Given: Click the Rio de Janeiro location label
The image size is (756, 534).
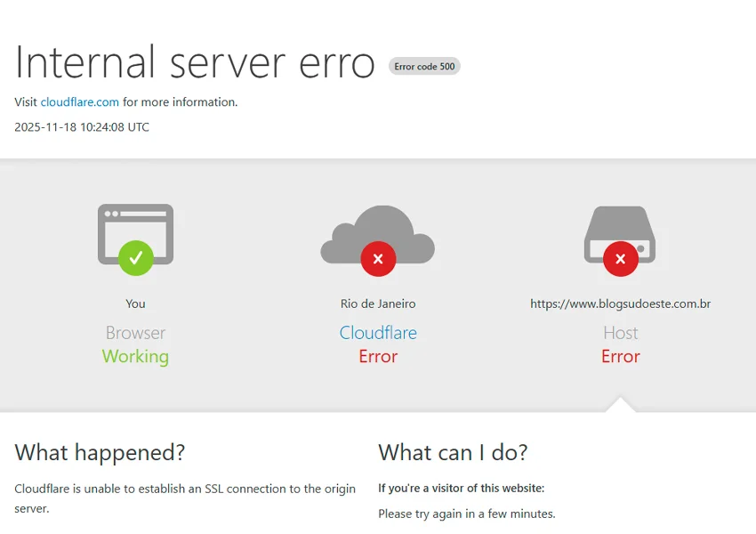Looking at the screenshot, I should 377,303.
